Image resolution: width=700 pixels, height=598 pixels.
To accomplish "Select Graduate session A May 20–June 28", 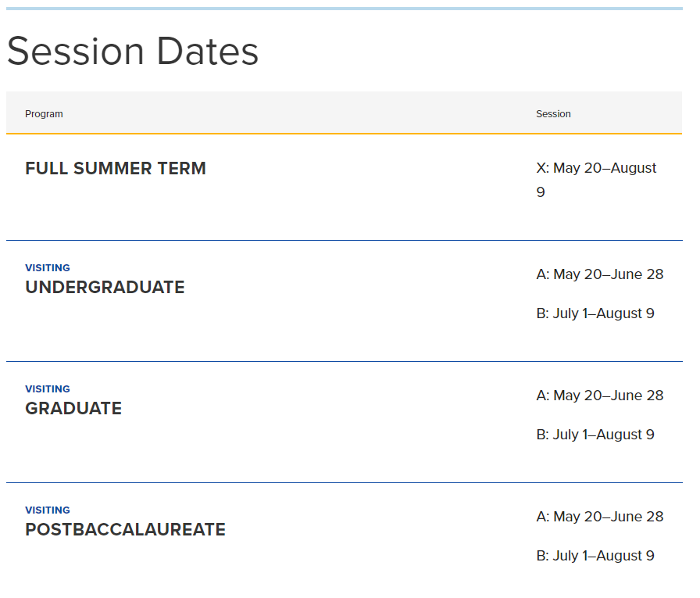I will coord(599,396).
